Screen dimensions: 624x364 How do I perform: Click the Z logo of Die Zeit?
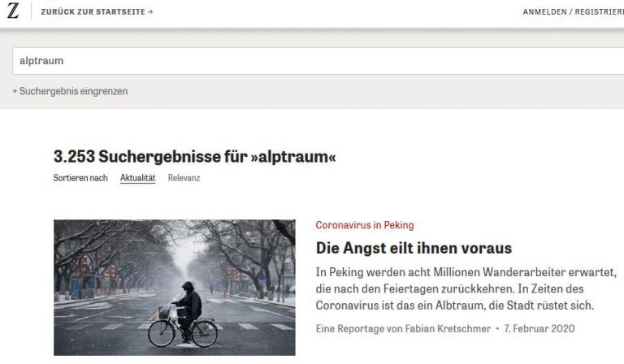click(x=13, y=11)
